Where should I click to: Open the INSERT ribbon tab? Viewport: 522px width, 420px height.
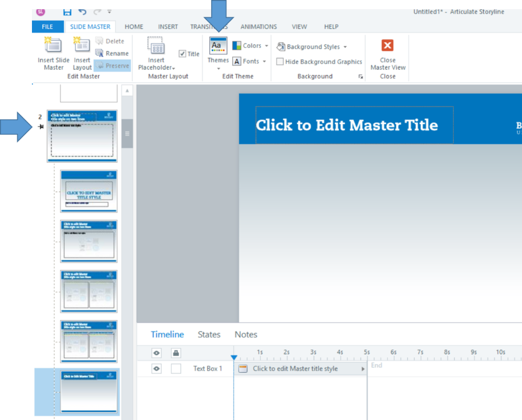tap(168, 27)
